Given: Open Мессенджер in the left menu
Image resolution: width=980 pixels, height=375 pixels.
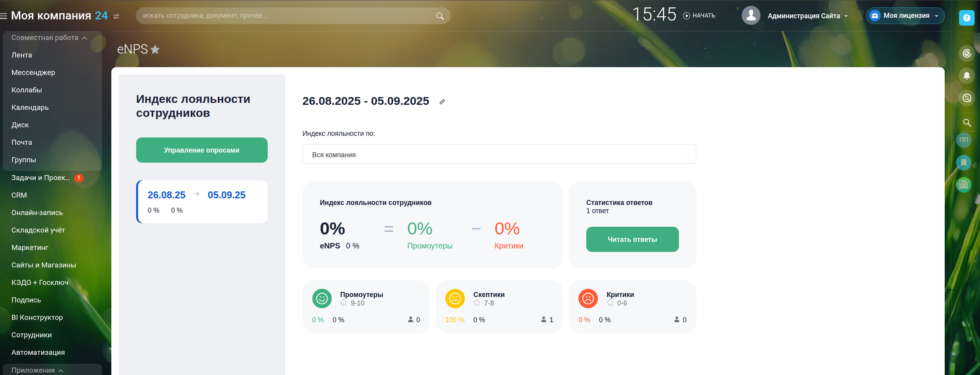Looking at the screenshot, I should click(33, 73).
